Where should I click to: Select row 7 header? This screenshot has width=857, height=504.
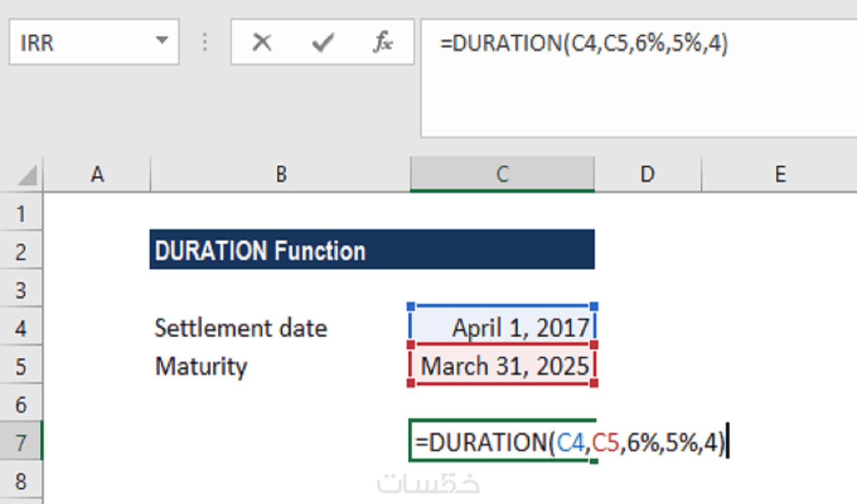(21, 443)
